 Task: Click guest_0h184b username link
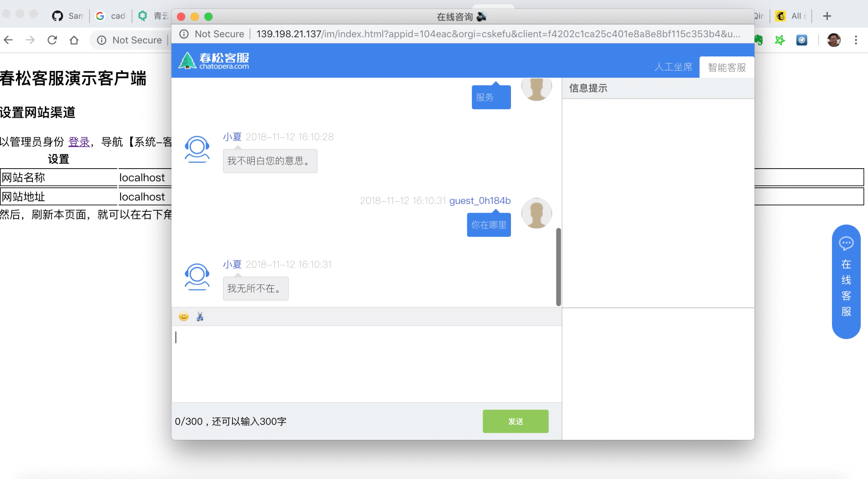click(480, 200)
